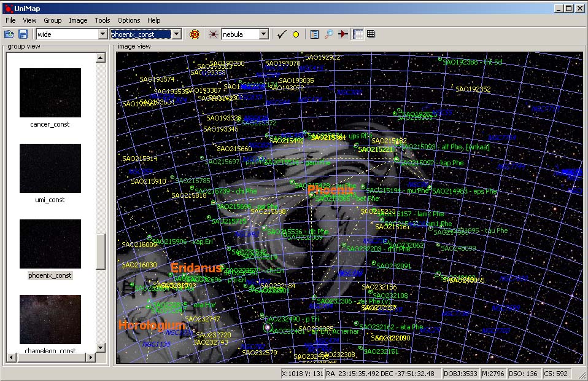Click the black checkmark toolbar icon

pyautogui.click(x=282, y=34)
